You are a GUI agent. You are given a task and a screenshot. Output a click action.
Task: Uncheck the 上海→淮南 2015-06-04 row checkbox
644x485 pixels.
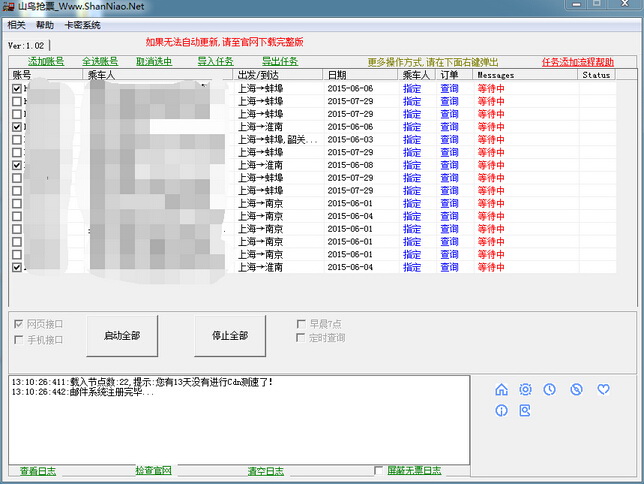(17, 267)
